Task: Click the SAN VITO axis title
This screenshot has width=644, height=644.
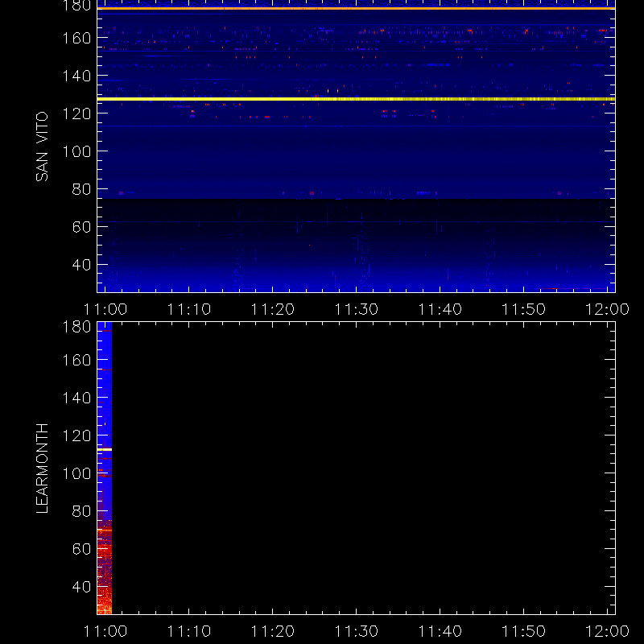Action: click(x=42, y=147)
